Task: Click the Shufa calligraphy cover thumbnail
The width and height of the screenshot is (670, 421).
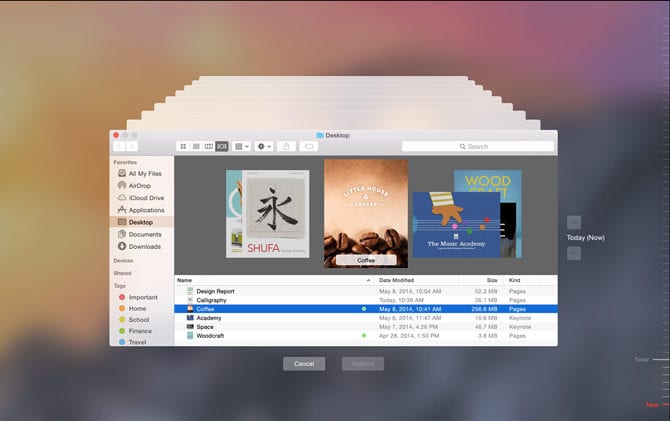Action: point(276,214)
